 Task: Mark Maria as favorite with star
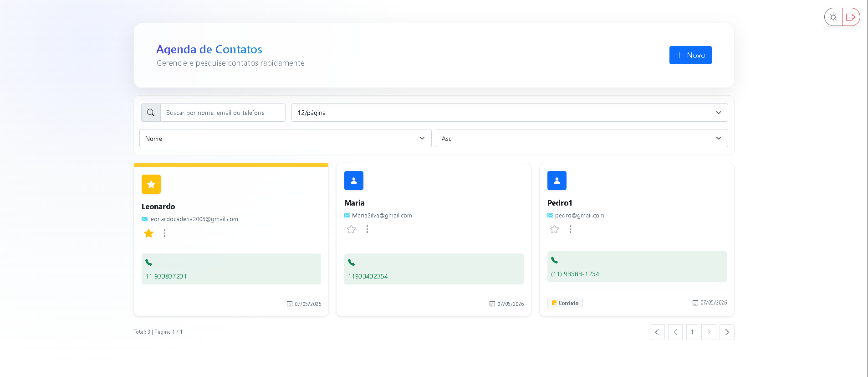pos(351,229)
